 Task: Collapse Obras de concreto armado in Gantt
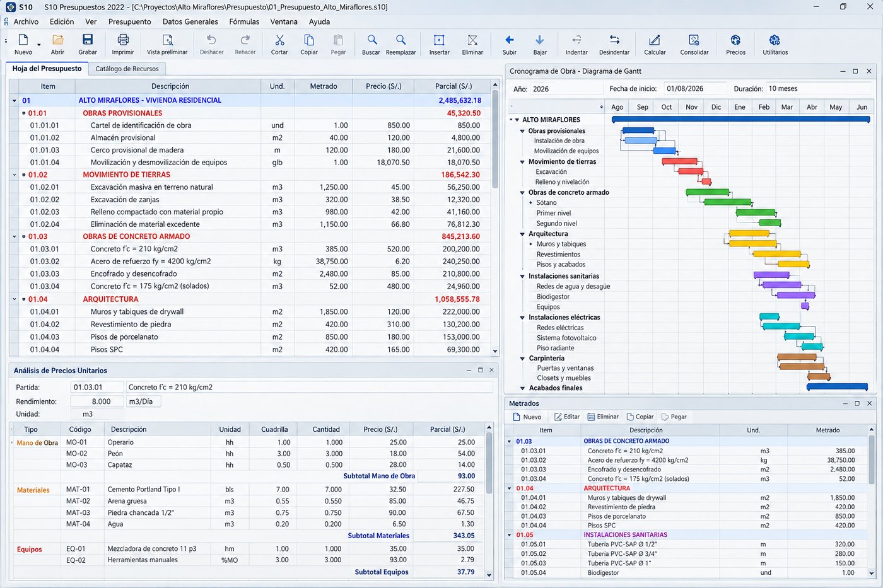(x=522, y=193)
